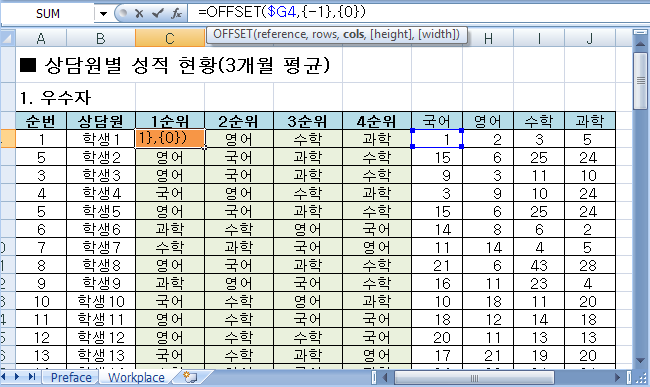This screenshot has height=387, width=650.
Task: Click the '과학' column header cell in row 3
Action: (590, 121)
